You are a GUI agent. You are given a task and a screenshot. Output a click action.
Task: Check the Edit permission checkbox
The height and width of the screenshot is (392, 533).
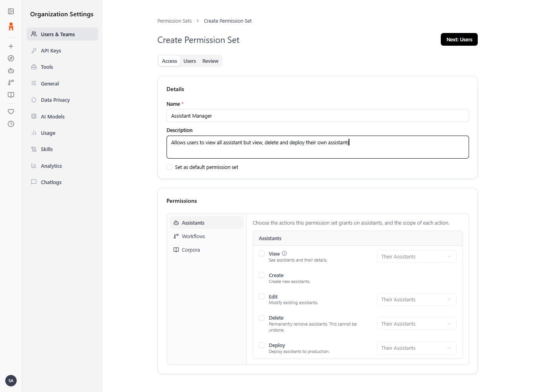tap(262, 297)
